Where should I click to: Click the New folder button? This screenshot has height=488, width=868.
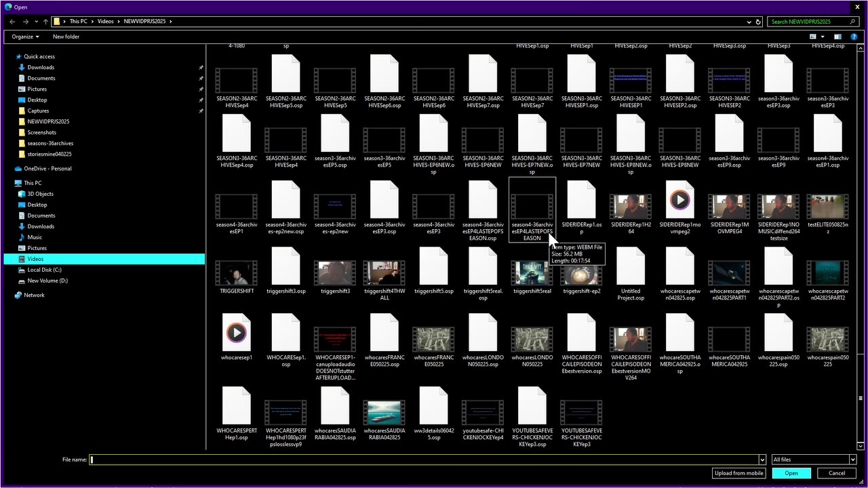[x=66, y=37]
